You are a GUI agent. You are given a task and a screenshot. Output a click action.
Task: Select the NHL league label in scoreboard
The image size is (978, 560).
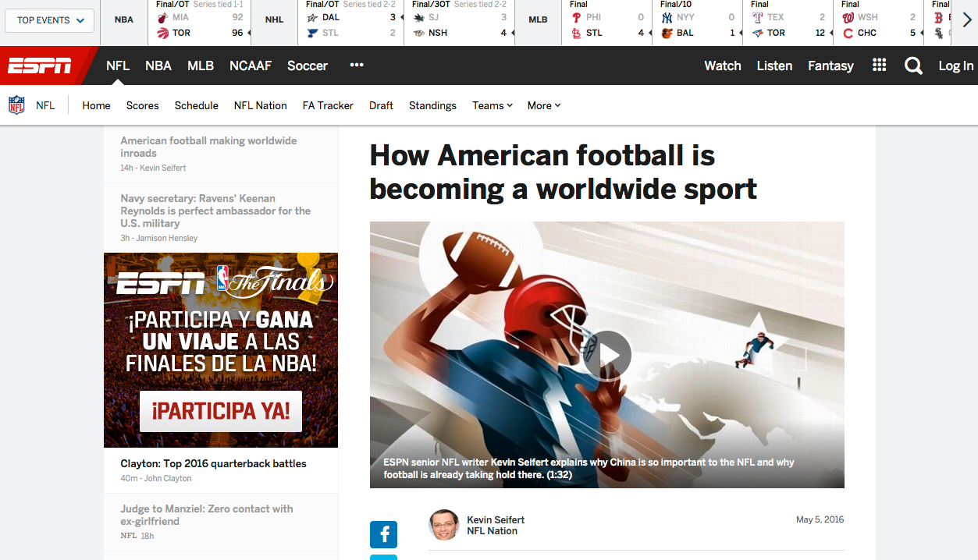point(275,19)
